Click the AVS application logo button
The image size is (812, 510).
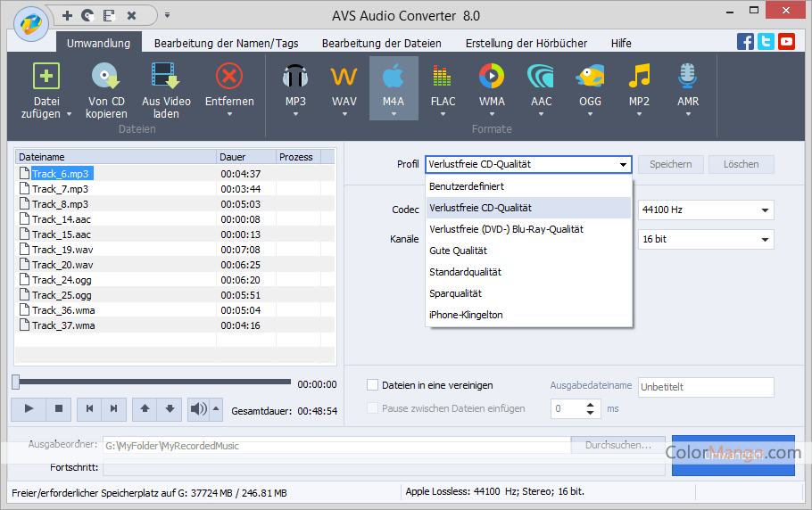(x=31, y=24)
